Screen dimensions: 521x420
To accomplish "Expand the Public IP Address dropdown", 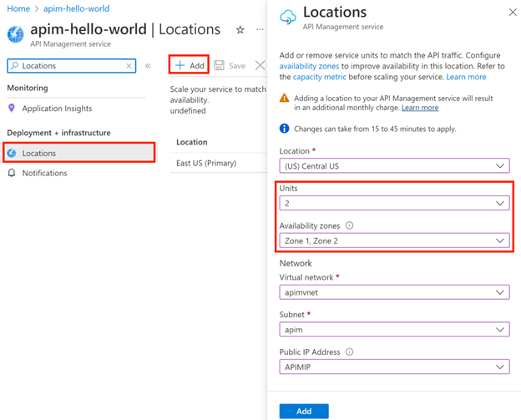I will (x=394, y=367).
